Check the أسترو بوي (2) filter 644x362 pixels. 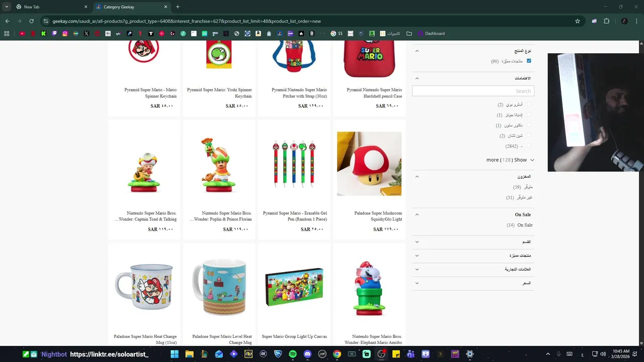pos(529,105)
